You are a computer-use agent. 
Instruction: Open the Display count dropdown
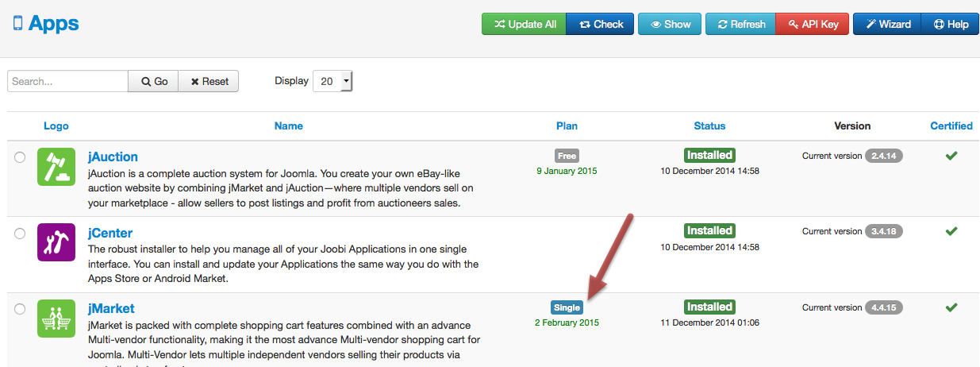(332, 81)
